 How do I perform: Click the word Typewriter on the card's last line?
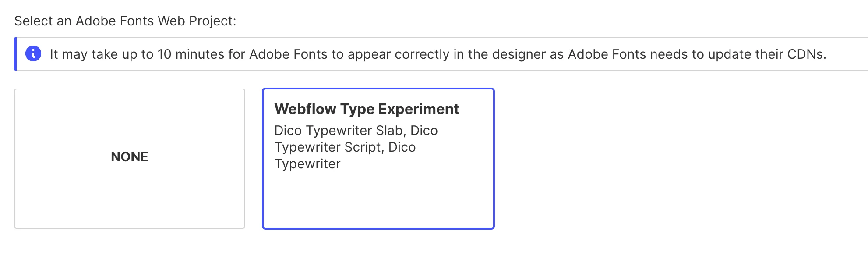pyautogui.click(x=307, y=164)
